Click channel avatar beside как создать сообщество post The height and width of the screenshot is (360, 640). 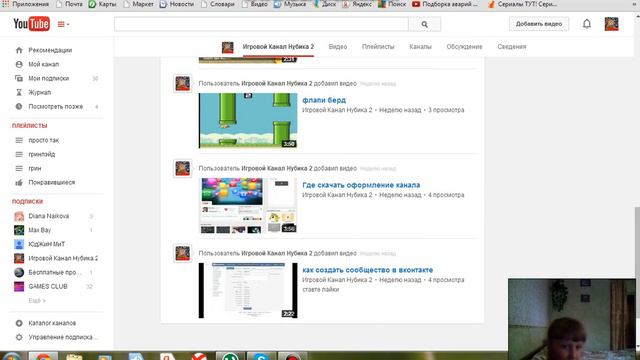tap(182, 253)
